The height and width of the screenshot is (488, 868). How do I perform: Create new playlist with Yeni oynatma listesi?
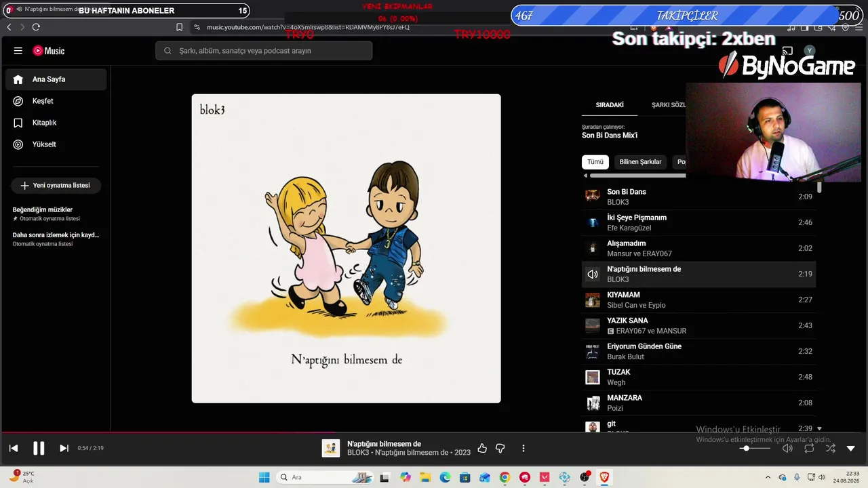[x=56, y=185]
